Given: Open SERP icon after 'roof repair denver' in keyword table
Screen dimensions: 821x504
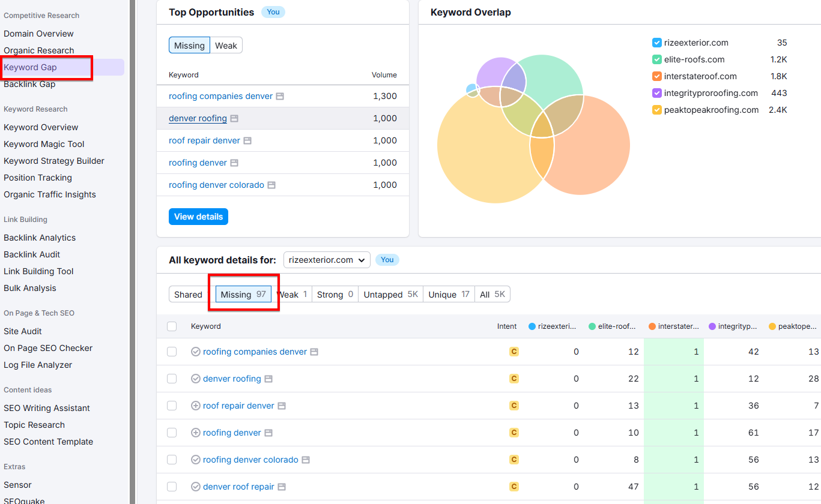Looking at the screenshot, I should tap(282, 406).
